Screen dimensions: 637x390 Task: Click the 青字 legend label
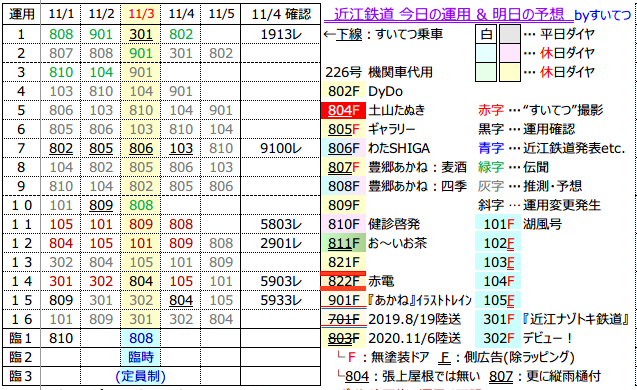[491, 148]
